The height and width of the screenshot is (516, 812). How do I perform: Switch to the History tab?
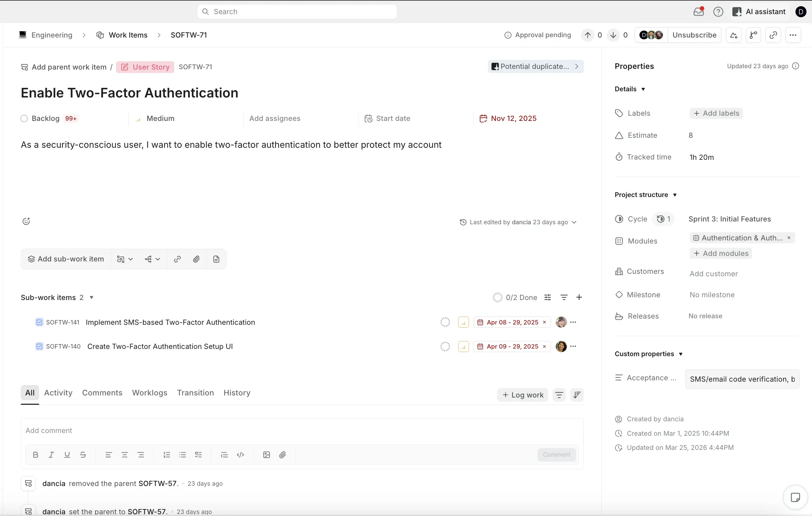pos(237,393)
